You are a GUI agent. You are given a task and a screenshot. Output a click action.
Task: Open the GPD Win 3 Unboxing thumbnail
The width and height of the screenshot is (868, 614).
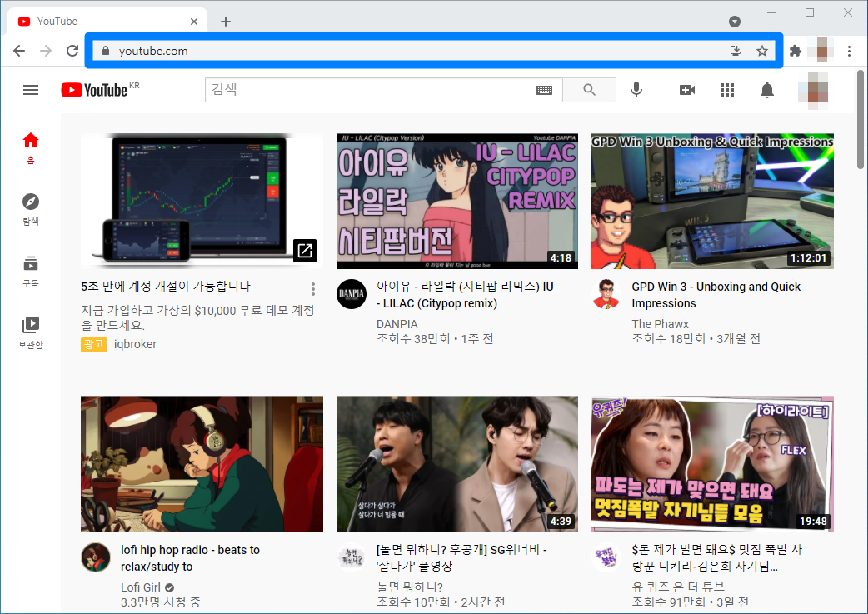712,201
